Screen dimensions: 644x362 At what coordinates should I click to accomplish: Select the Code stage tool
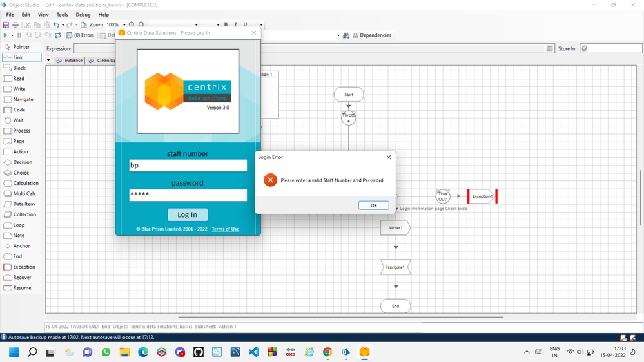[22, 110]
